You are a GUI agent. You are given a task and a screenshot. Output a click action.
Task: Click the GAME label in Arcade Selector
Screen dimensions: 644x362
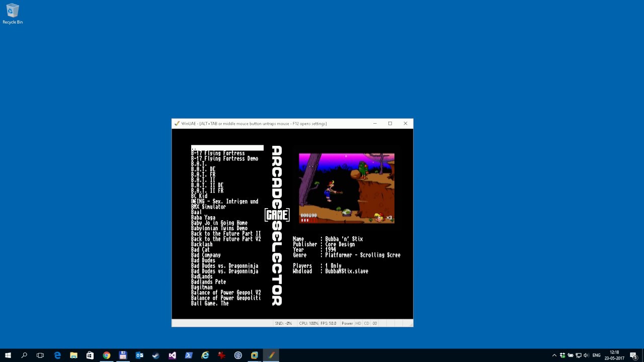click(277, 215)
